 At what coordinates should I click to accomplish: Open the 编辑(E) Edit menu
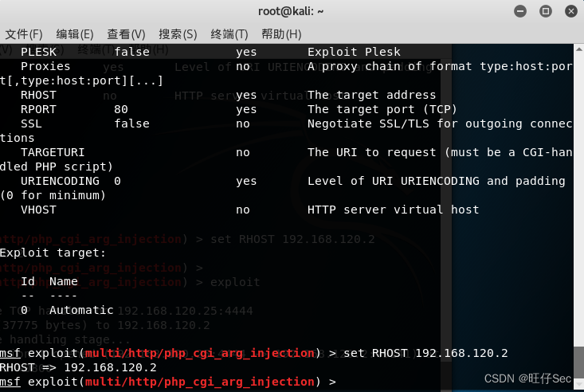coord(74,34)
